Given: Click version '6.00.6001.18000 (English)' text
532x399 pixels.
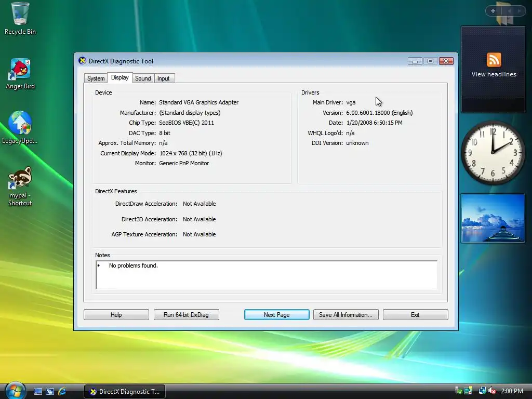Looking at the screenshot, I should point(379,113).
